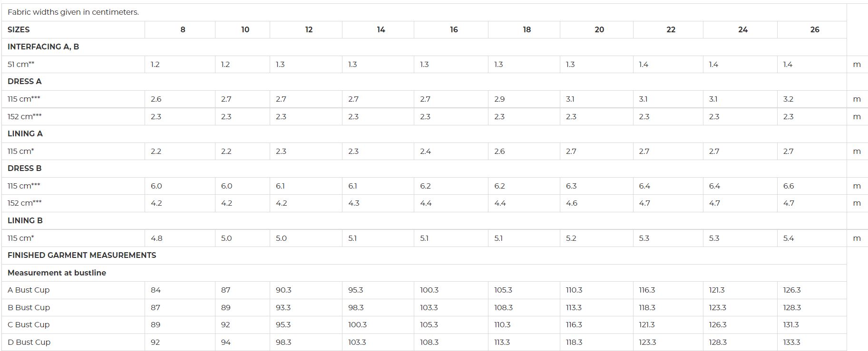The width and height of the screenshot is (868, 351).
Task: Click the size 8 column header
Action: coord(183,29)
